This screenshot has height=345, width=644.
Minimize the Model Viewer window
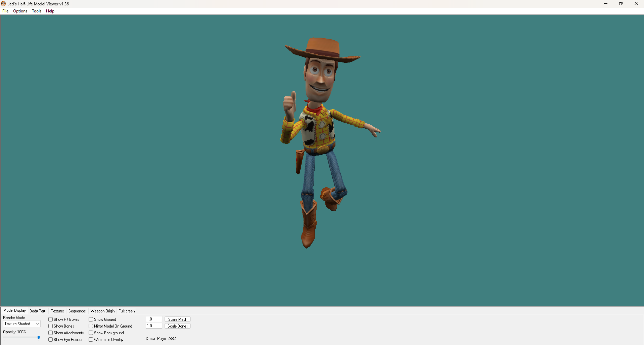(606, 4)
